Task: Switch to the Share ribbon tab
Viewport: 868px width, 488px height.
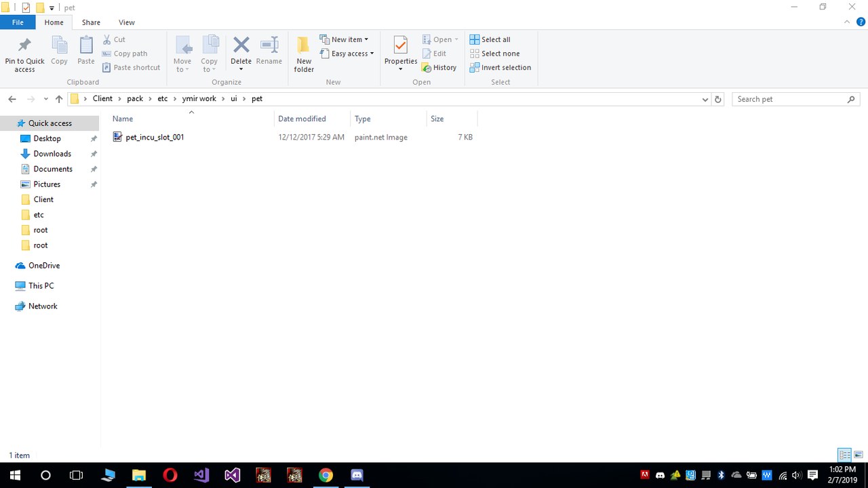Action: click(91, 22)
